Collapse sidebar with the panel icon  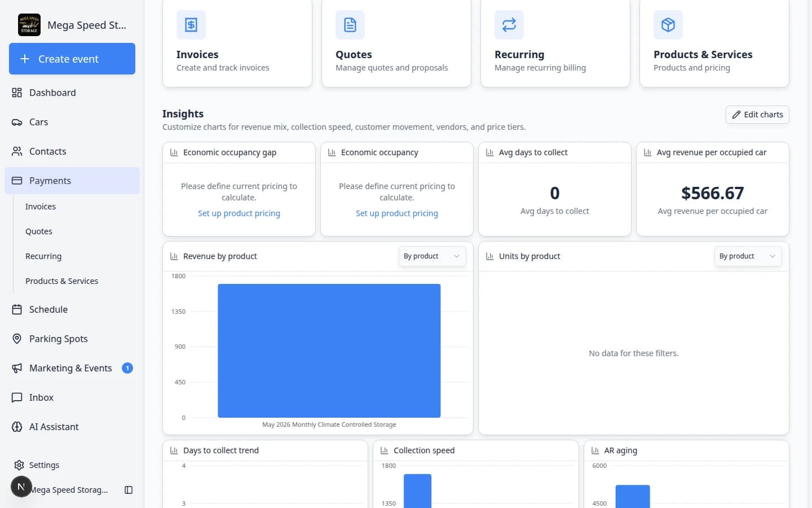[129, 490]
